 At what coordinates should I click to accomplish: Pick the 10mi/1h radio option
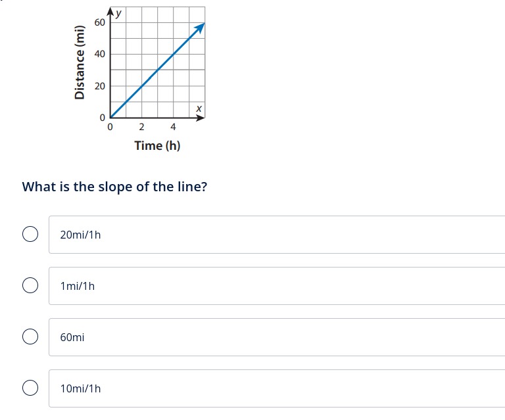[x=30, y=388]
